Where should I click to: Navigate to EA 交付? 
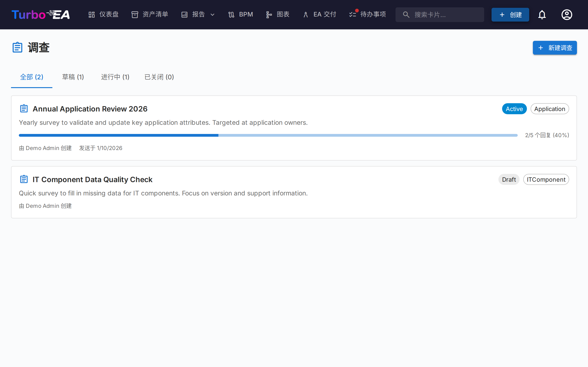319,14
